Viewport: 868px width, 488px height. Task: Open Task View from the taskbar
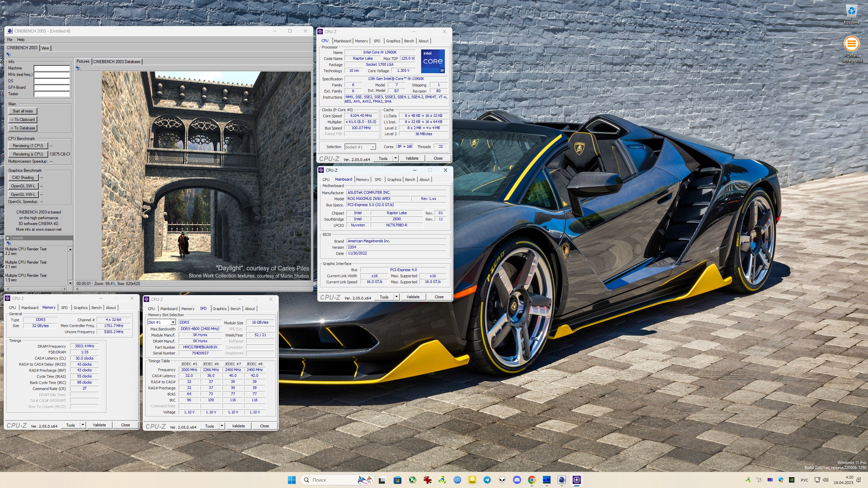coord(382,480)
